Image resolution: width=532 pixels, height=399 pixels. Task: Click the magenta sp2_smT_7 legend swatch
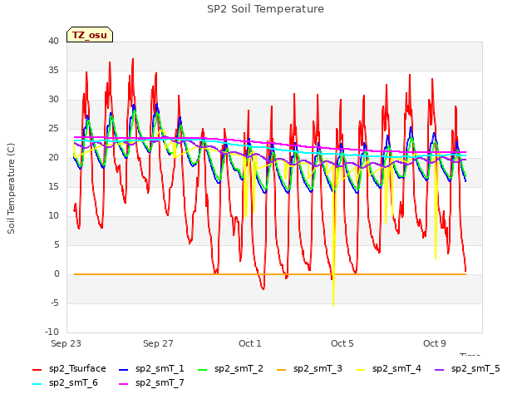point(124,384)
